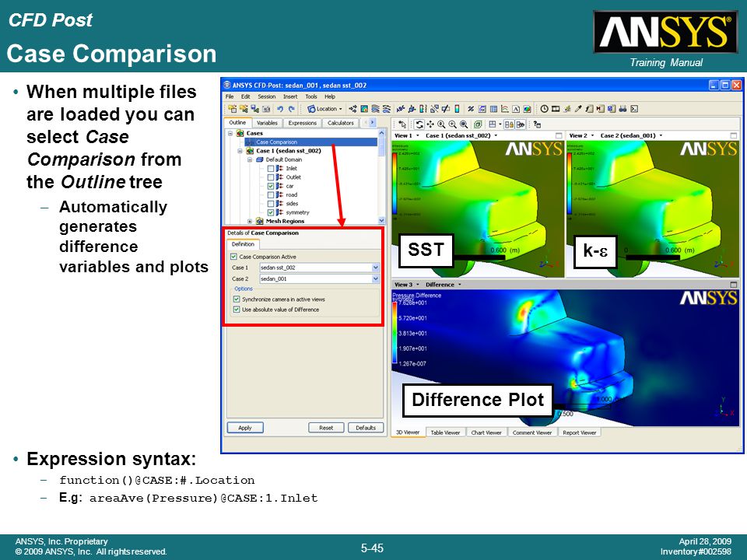Click the viewer shortcuts help icon

pos(537,124)
